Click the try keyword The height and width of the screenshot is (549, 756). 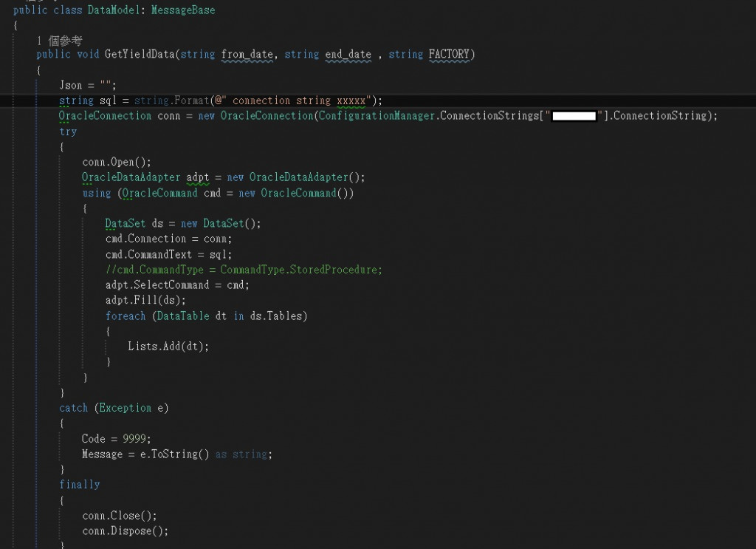coord(68,132)
